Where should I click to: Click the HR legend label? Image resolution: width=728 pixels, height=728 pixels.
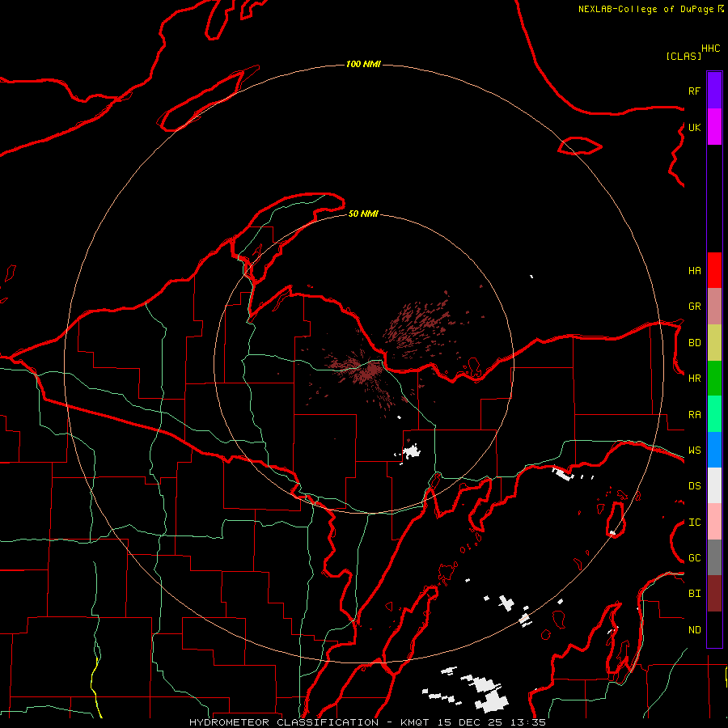(x=694, y=379)
